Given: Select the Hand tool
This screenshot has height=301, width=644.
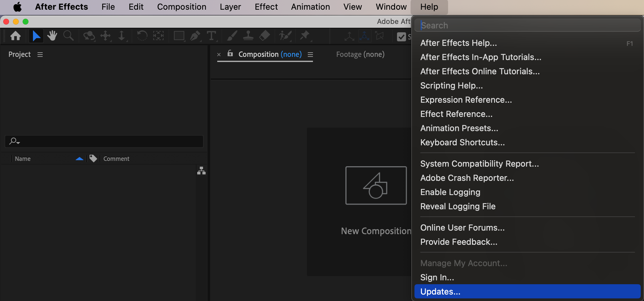Looking at the screenshot, I should tap(52, 36).
